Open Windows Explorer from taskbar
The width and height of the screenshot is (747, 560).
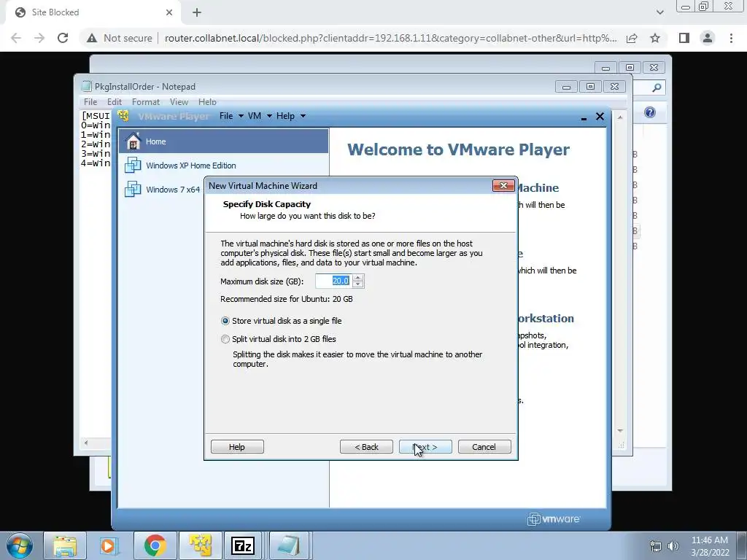coord(65,545)
